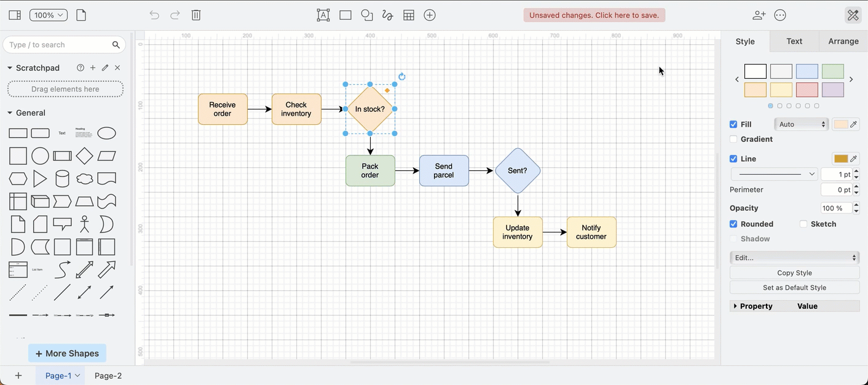Collapse the General shapes section
868x385 pixels.
tap(10, 113)
